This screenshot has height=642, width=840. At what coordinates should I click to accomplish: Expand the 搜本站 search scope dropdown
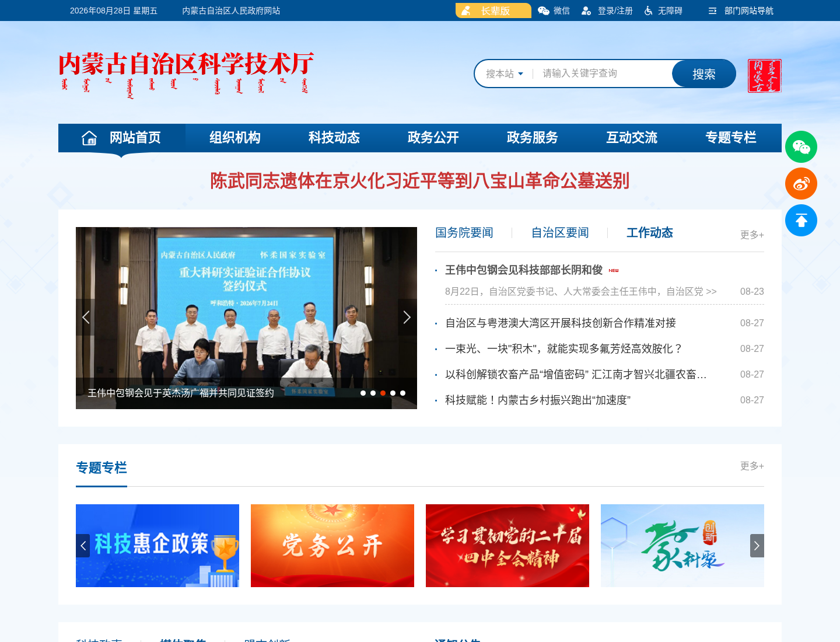coord(505,74)
